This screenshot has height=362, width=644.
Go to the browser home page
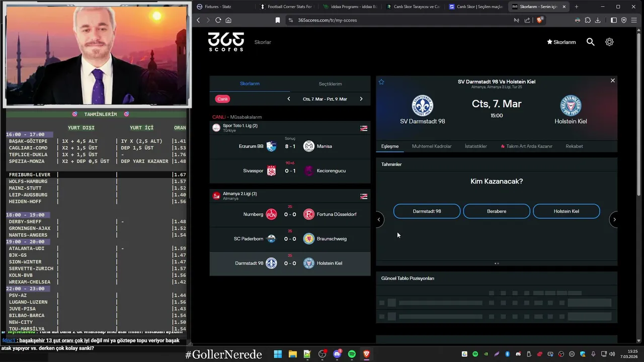click(228, 20)
